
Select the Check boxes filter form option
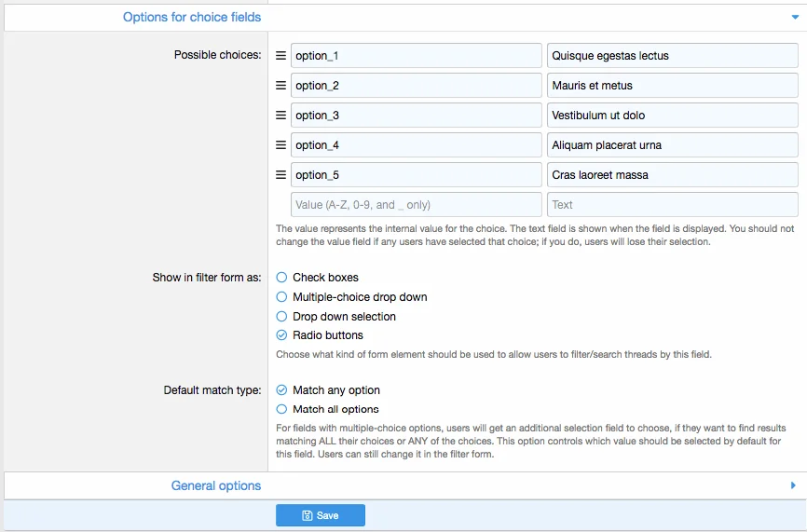[x=282, y=278]
